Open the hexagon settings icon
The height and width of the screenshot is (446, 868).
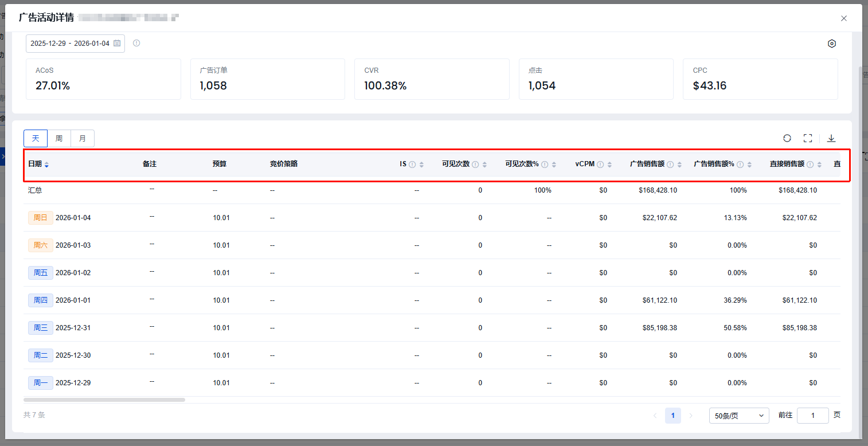[832, 44]
